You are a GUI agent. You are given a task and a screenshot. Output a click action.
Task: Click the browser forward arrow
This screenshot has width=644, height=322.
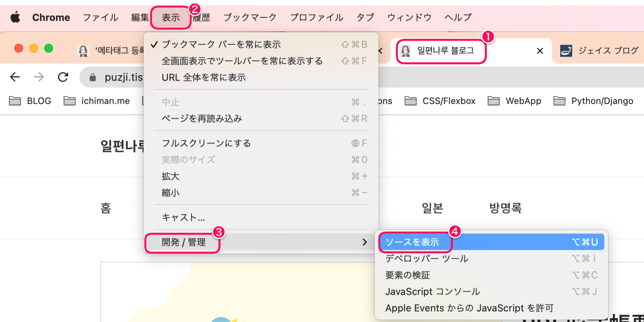tap(39, 77)
